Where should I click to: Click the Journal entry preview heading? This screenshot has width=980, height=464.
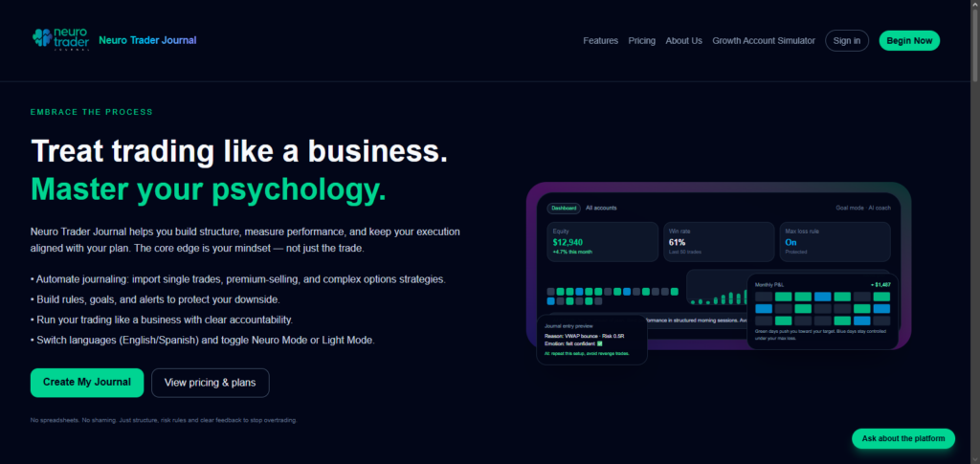tap(568, 326)
